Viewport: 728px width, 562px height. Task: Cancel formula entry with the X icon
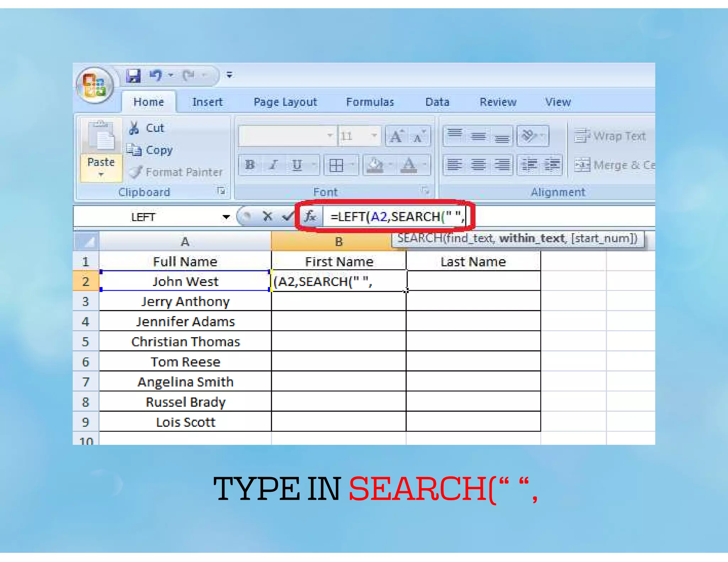267,216
